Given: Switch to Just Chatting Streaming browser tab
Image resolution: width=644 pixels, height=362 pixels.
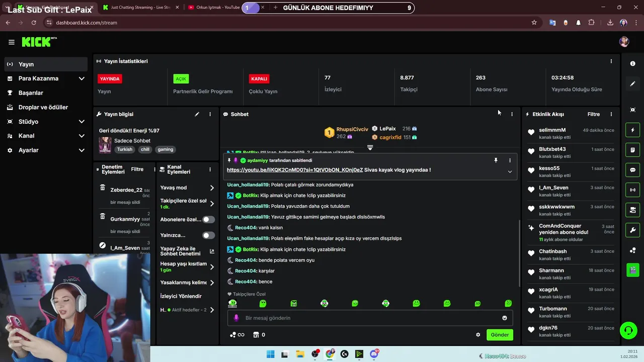Looking at the screenshot, I should [x=140, y=8].
